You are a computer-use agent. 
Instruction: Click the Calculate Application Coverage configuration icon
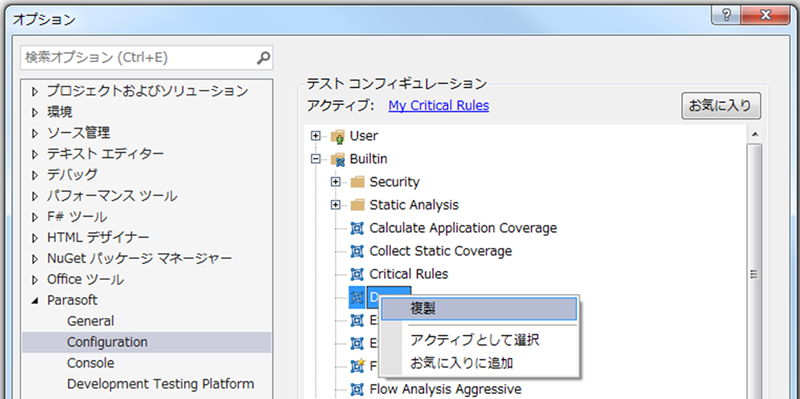(357, 228)
